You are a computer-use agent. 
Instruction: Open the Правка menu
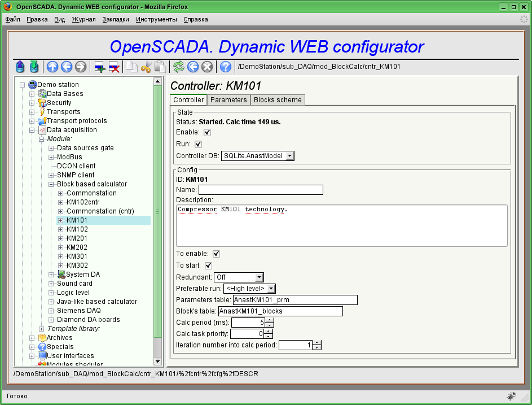pyautogui.click(x=37, y=19)
